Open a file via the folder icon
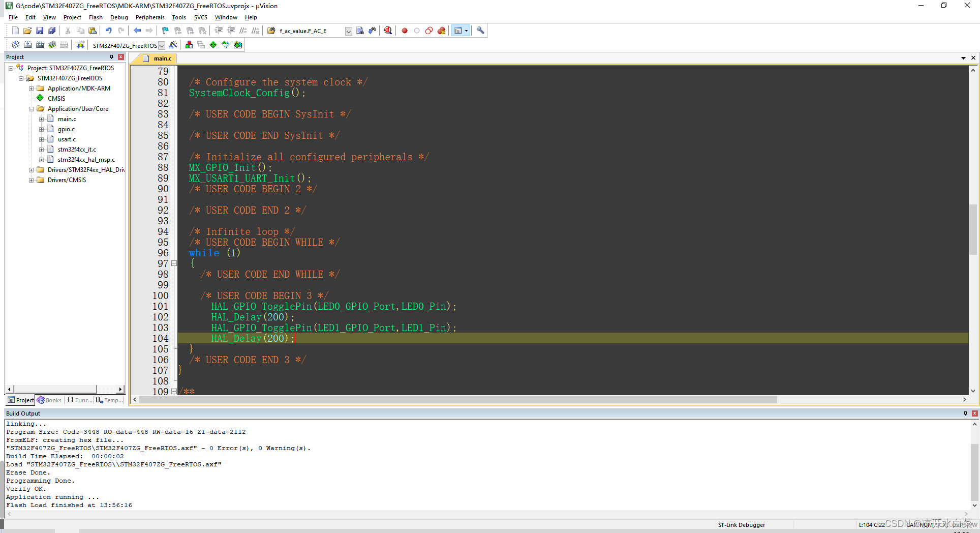The height and width of the screenshot is (533, 980). pos(27,31)
